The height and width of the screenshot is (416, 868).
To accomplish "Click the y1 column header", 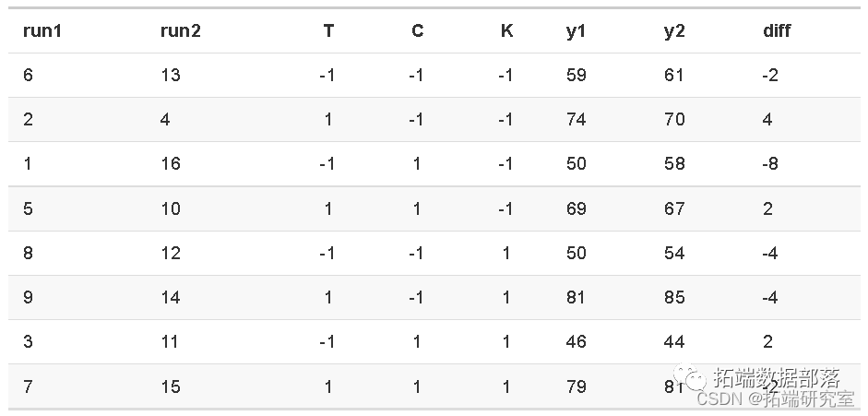I will tap(576, 30).
